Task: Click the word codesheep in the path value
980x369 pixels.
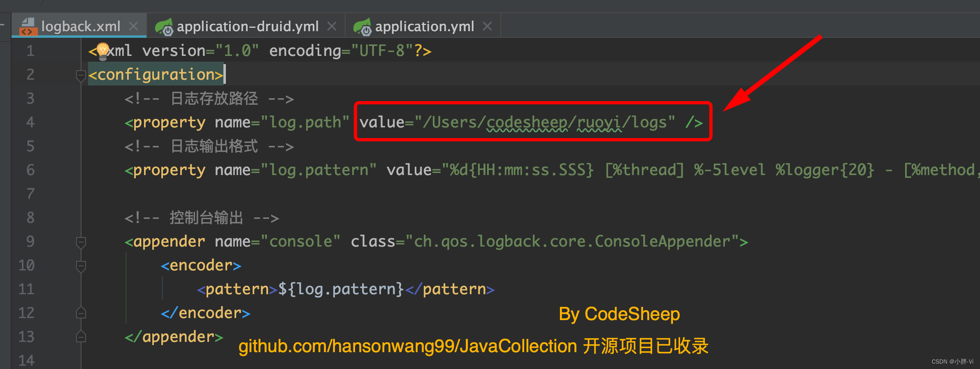Action: [x=527, y=122]
